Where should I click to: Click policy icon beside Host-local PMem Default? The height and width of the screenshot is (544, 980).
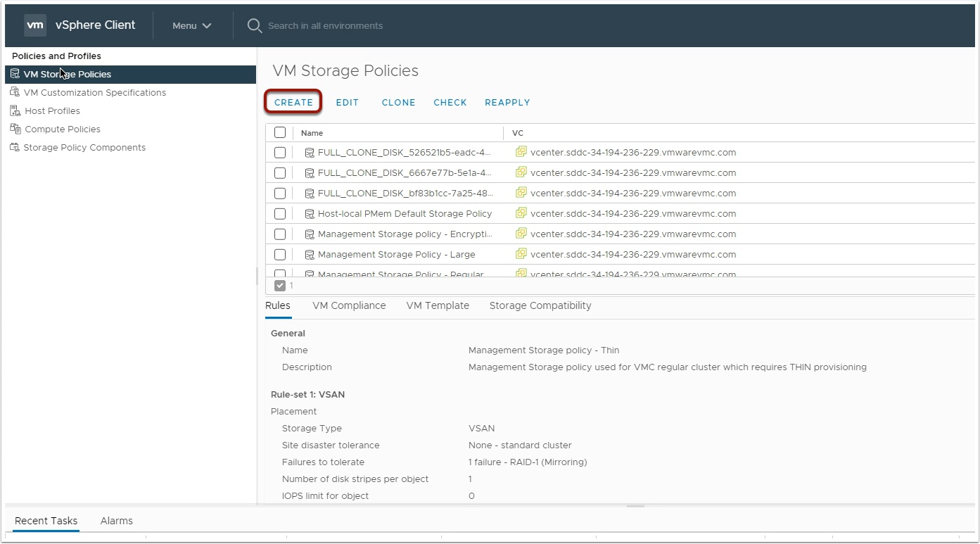point(310,214)
